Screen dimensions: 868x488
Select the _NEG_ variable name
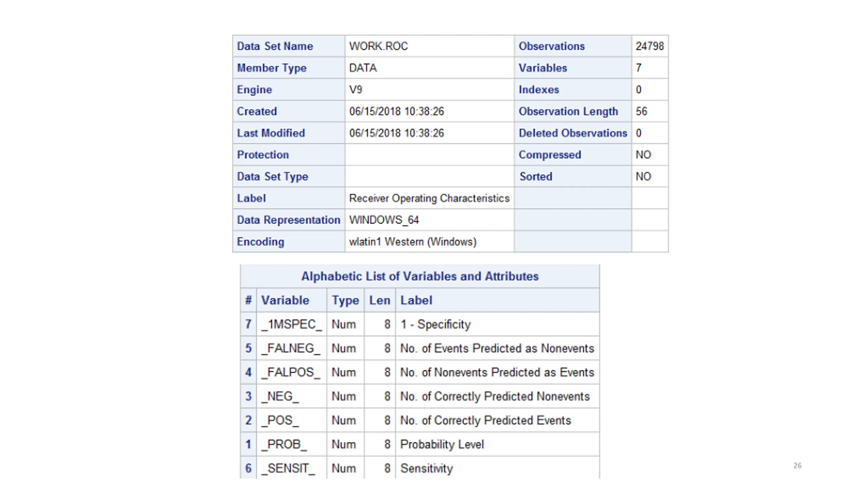(x=280, y=396)
